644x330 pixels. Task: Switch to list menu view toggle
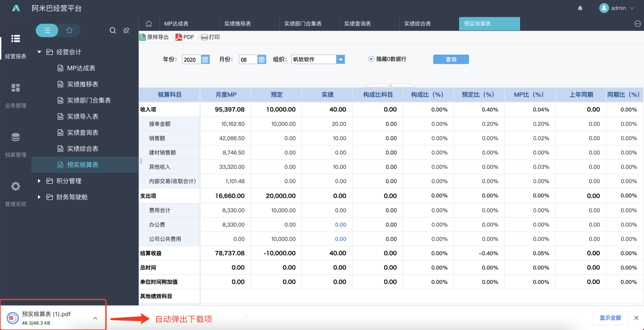click(47, 31)
